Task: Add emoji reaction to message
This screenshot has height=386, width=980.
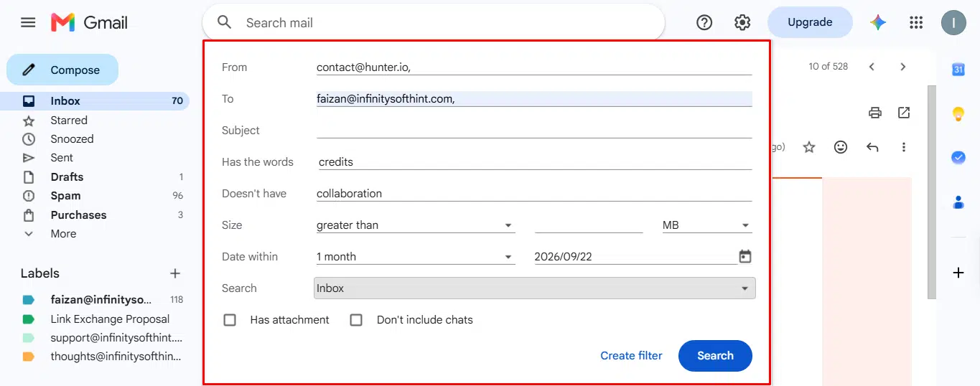Action: pos(841,147)
